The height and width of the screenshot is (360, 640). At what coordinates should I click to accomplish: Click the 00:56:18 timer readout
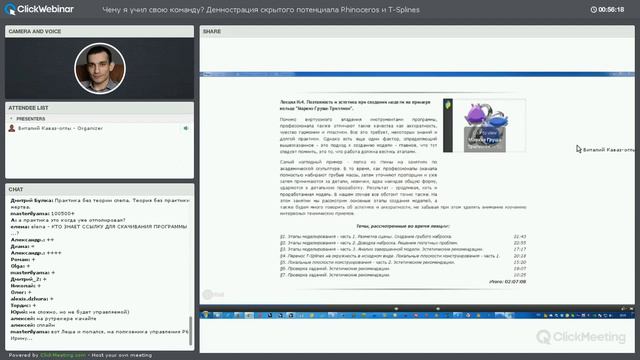coord(611,9)
